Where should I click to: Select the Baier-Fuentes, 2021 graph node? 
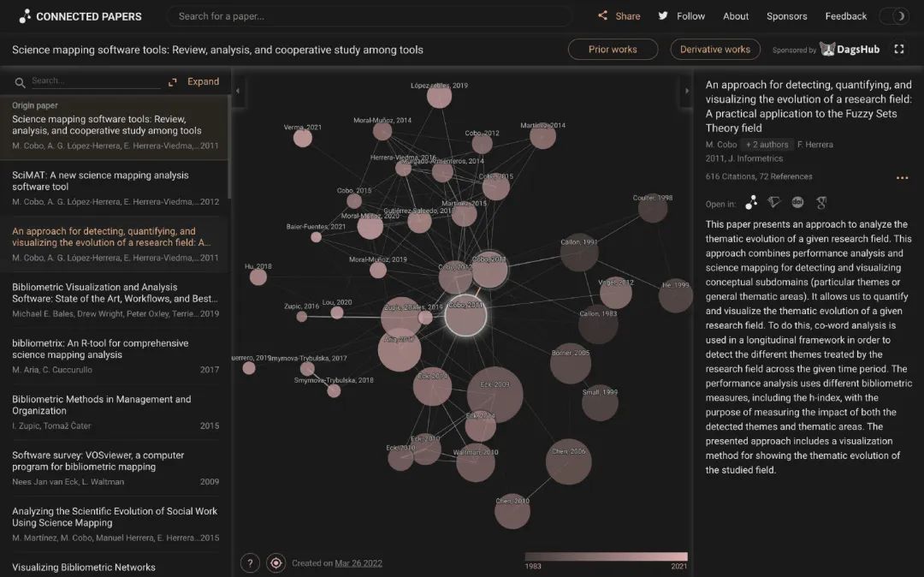click(317, 237)
